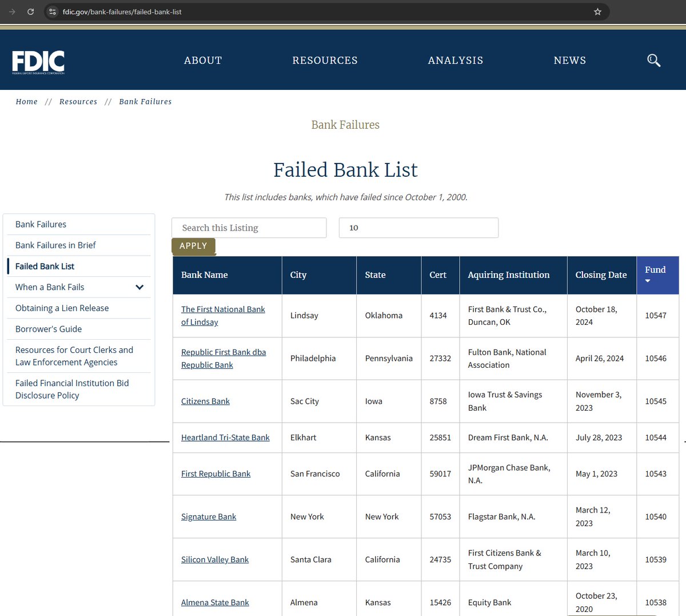Viewport: 686px width, 616px height.
Task: Click the browser address bar URL
Action: click(x=122, y=11)
